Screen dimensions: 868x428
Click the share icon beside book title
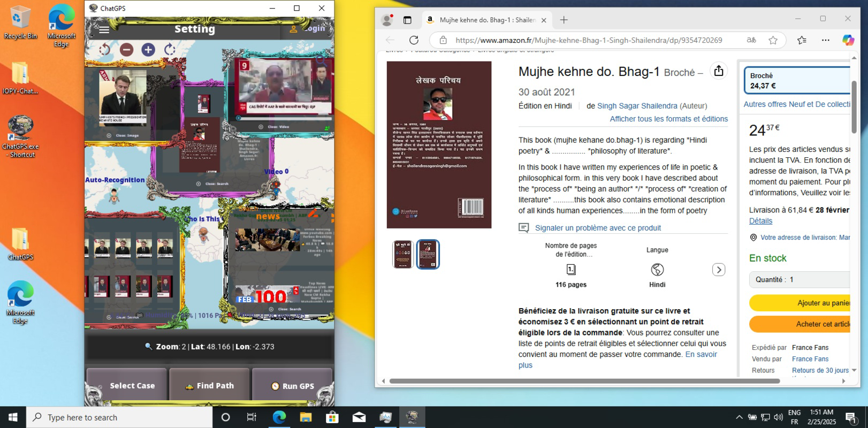pos(719,71)
